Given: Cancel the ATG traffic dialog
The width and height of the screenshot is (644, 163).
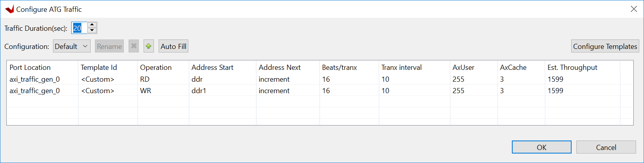Looking at the screenshot, I should [606, 147].
